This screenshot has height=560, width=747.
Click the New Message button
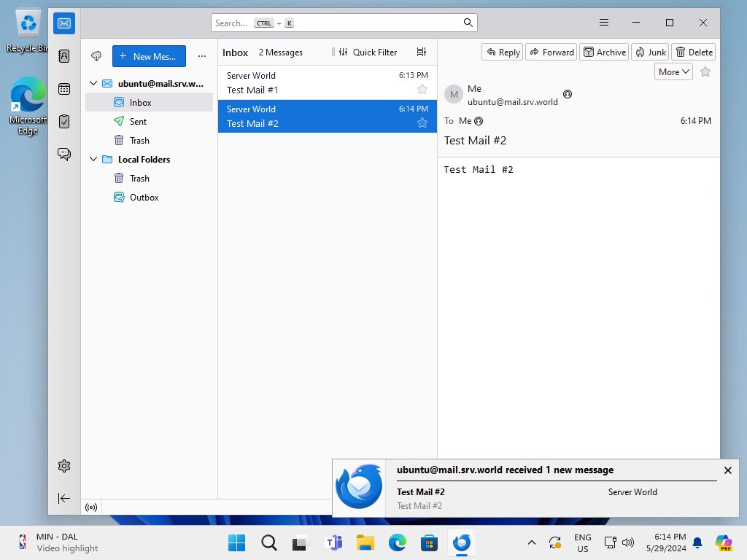pos(149,56)
